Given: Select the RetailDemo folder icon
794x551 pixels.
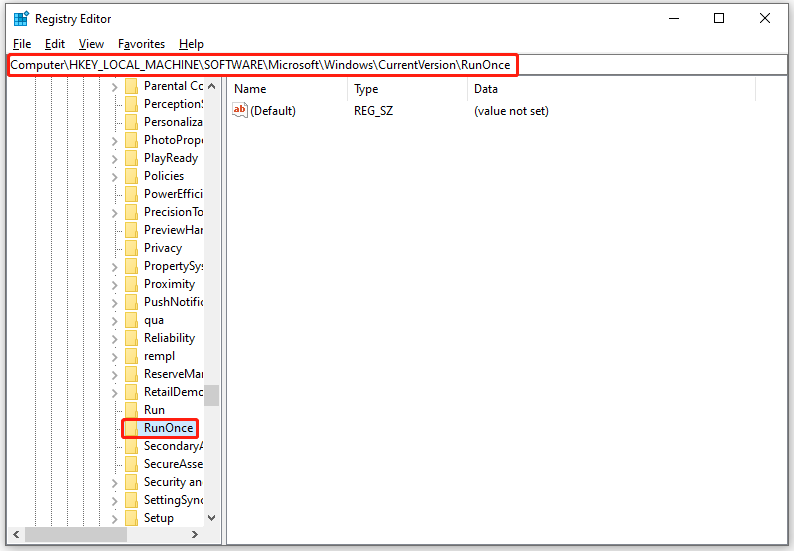Looking at the screenshot, I should coord(131,392).
